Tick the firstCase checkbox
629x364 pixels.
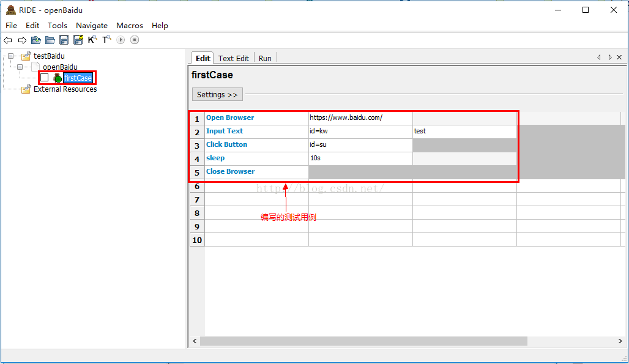tap(45, 77)
